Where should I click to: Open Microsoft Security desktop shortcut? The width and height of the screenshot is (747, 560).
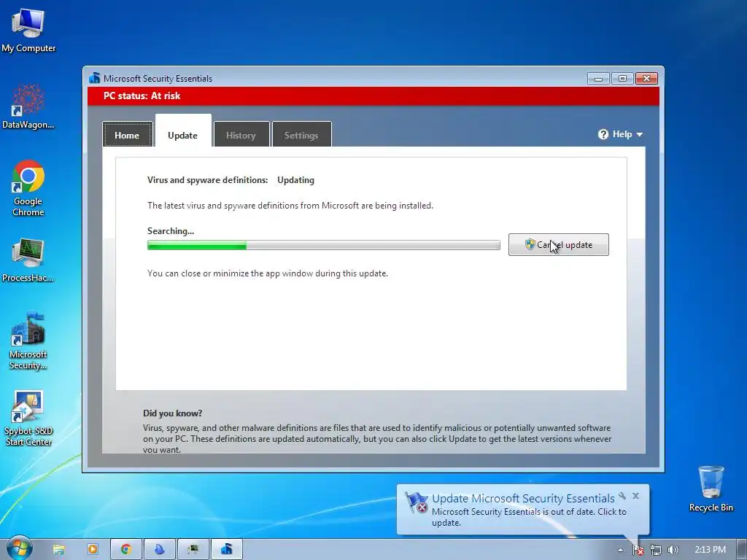[28, 341]
